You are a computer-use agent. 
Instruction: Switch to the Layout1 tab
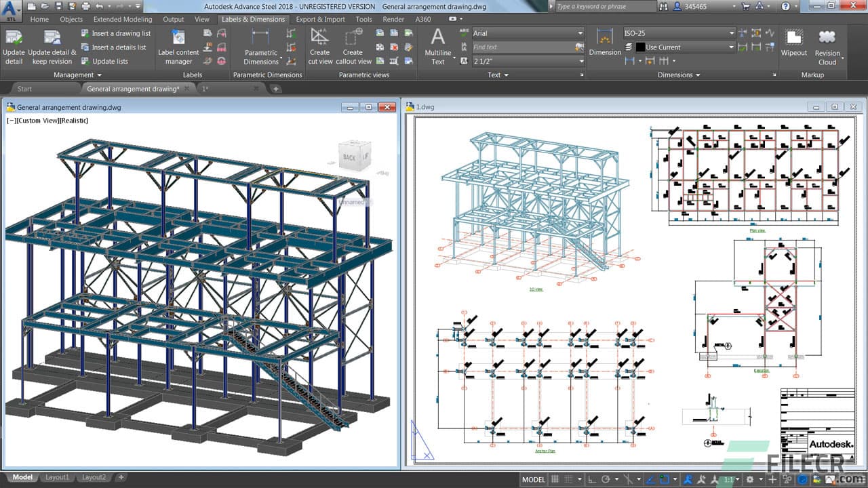tap(57, 476)
